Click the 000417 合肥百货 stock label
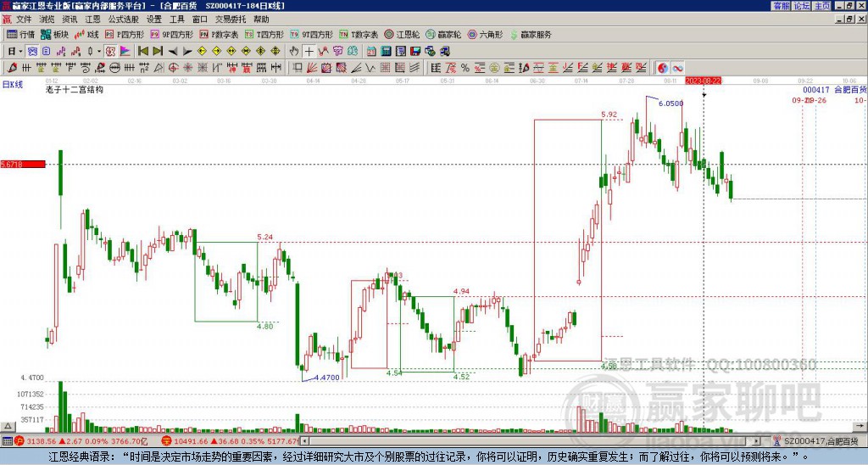The width and height of the screenshot is (868, 465). (835, 90)
